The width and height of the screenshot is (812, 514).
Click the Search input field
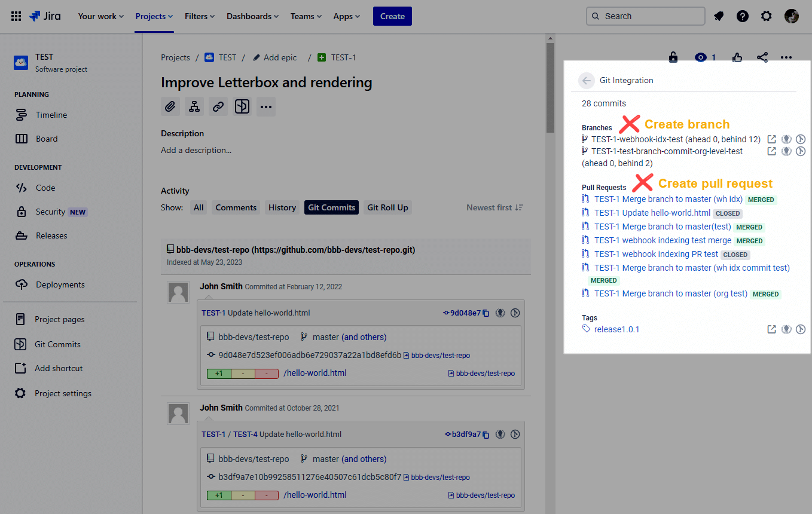[x=646, y=16]
